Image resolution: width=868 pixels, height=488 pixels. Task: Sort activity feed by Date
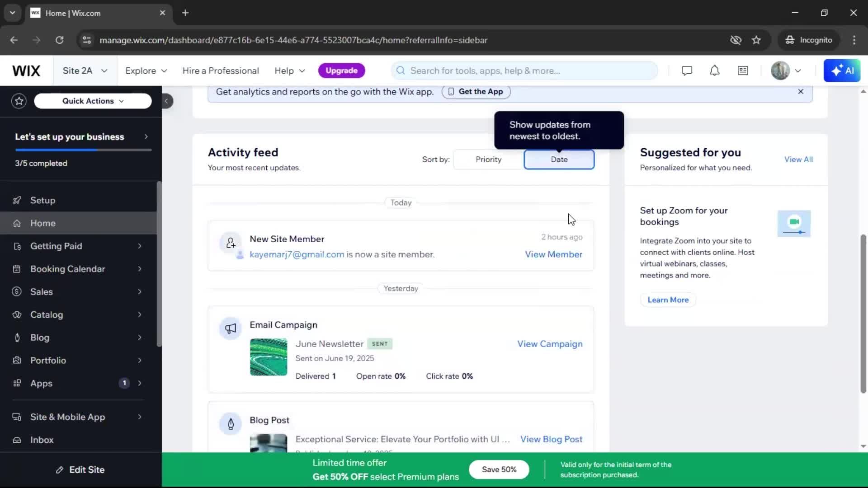tap(559, 160)
